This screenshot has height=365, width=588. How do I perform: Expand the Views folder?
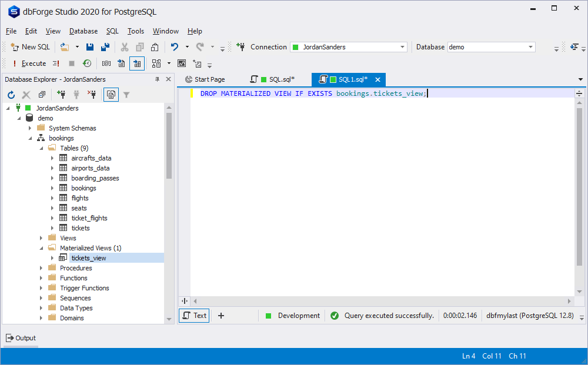[x=41, y=238]
